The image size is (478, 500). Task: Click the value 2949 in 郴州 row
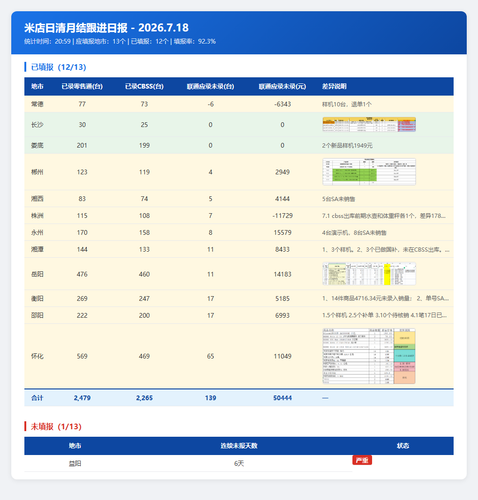point(282,172)
